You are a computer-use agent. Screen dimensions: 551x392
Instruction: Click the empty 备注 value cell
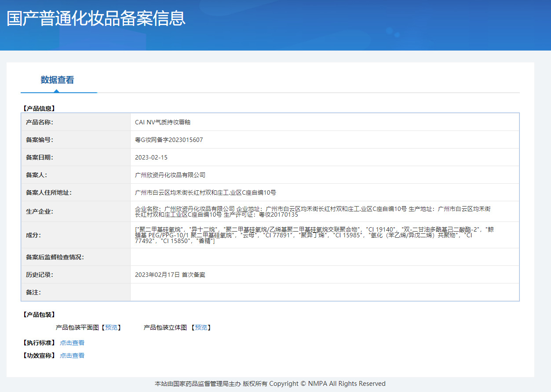[x=325, y=292]
